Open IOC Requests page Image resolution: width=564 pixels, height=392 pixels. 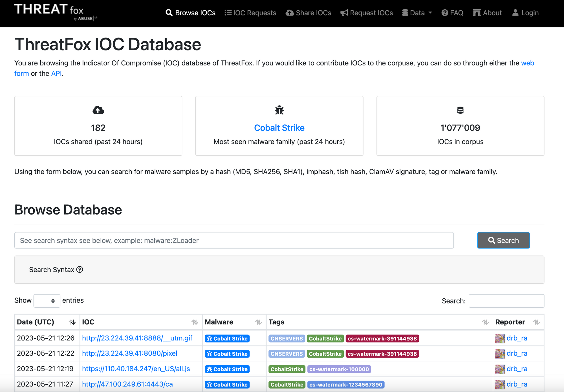[250, 13]
